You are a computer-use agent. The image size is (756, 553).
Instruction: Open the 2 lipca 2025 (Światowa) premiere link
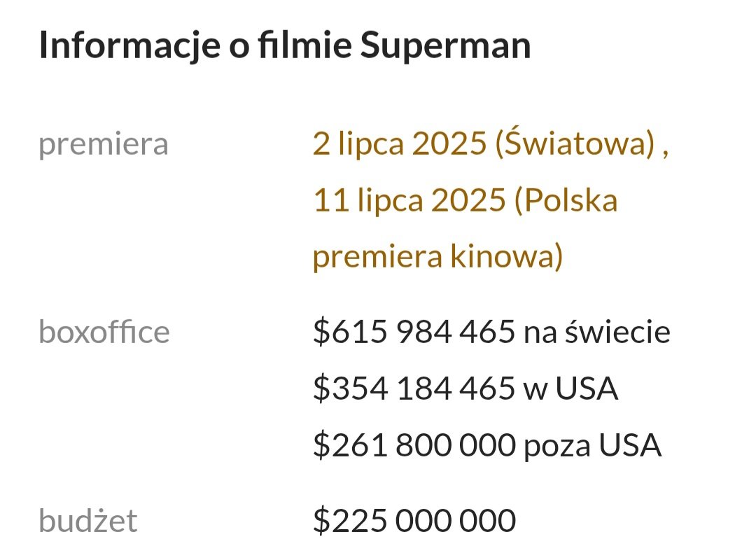484,143
